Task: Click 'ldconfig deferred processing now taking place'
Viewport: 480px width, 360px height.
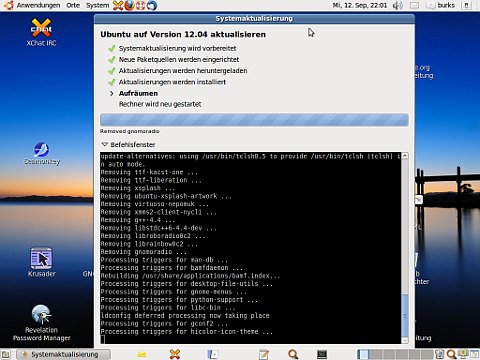Action: pos(185,315)
